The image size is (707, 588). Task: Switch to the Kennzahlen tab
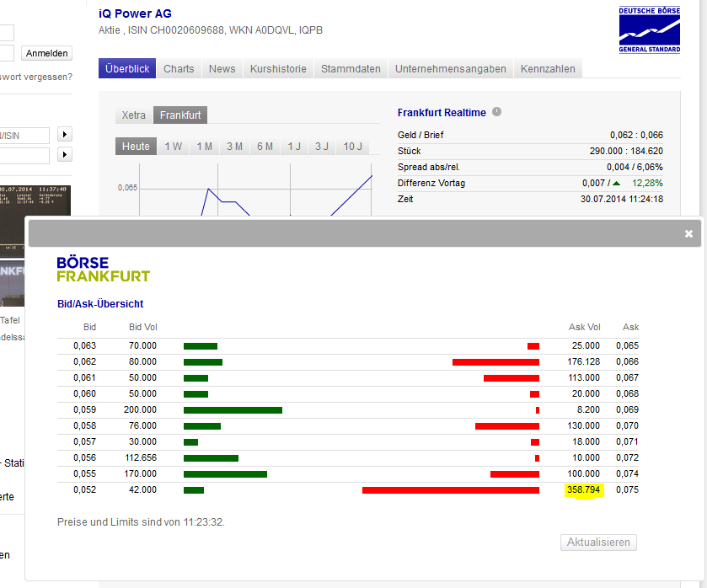(x=548, y=68)
